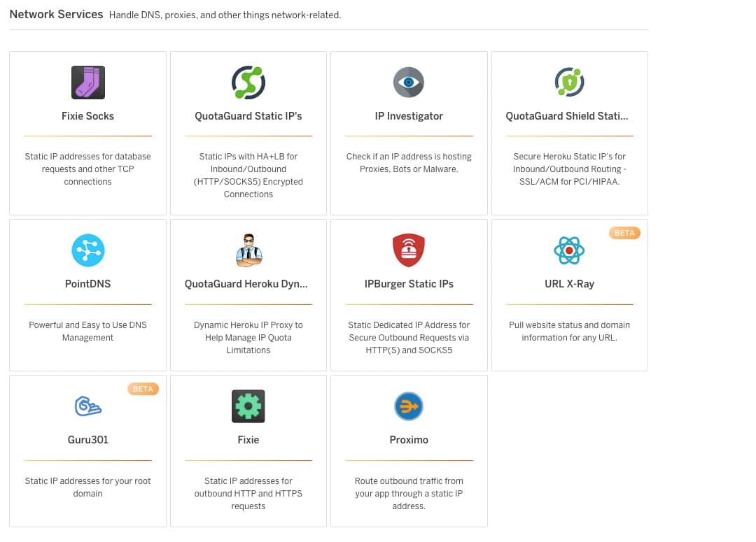Click the PointDNS description text
This screenshot has width=756, height=542.
click(x=87, y=331)
